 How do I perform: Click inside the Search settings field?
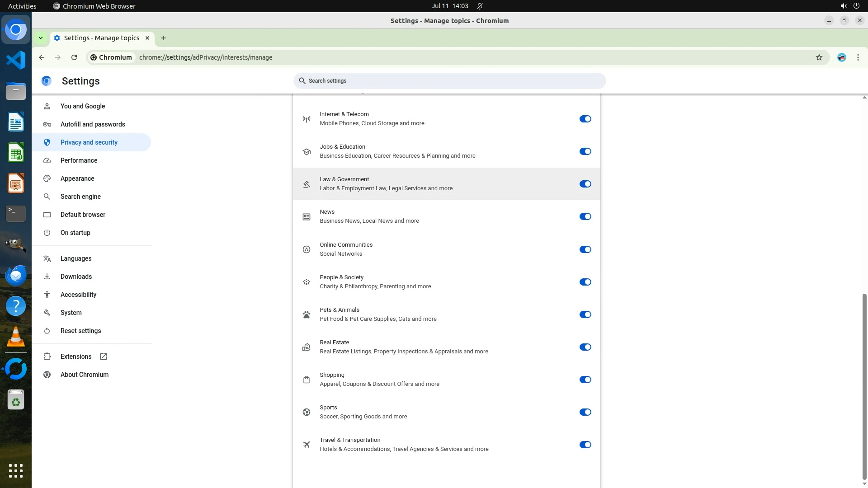[449, 81]
